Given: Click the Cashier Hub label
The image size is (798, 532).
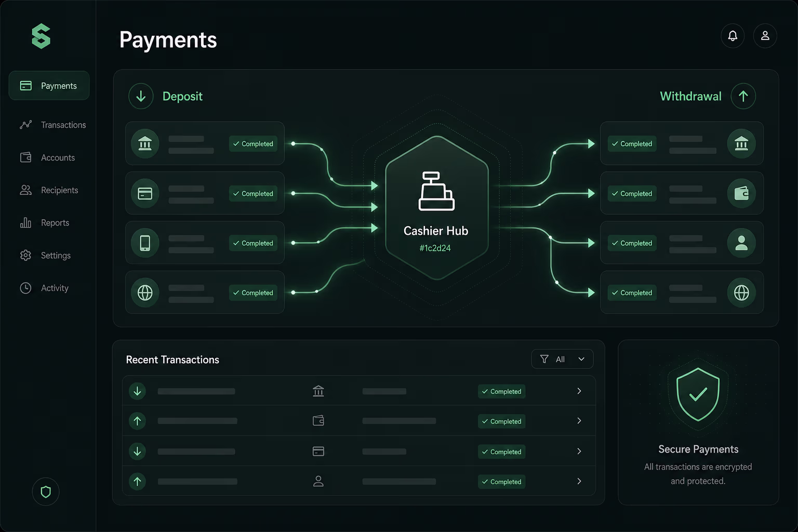Looking at the screenshot, I should [436, 231].
